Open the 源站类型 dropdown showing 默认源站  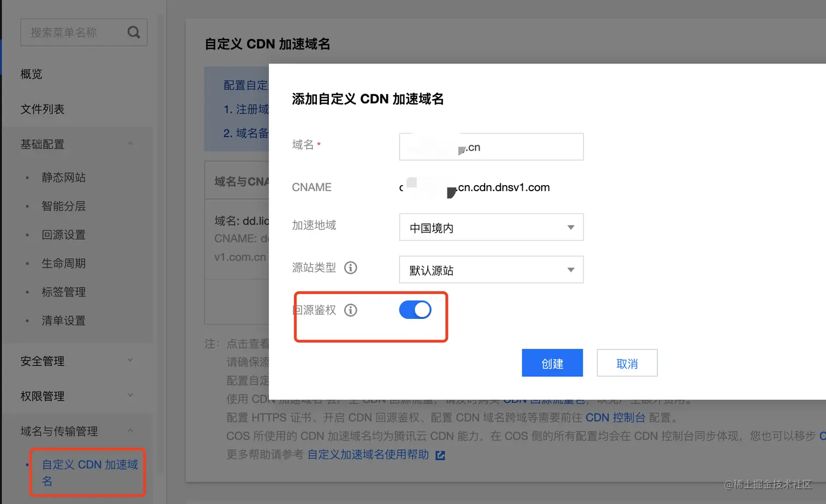point(491,270)
